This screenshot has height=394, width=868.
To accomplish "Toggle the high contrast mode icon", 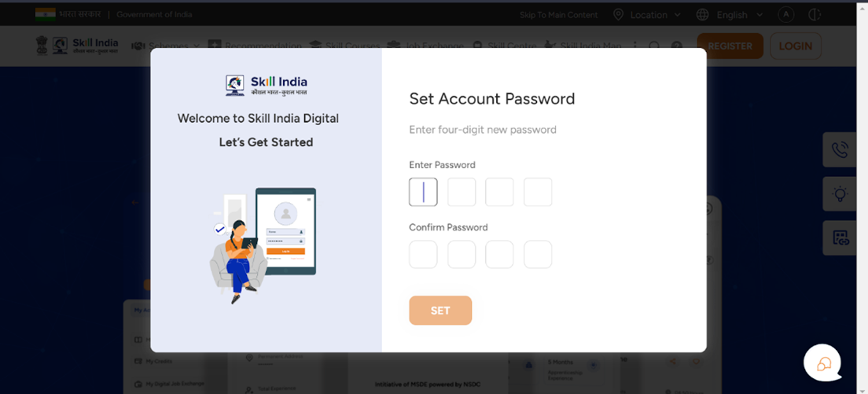I will tap(815, 15).
